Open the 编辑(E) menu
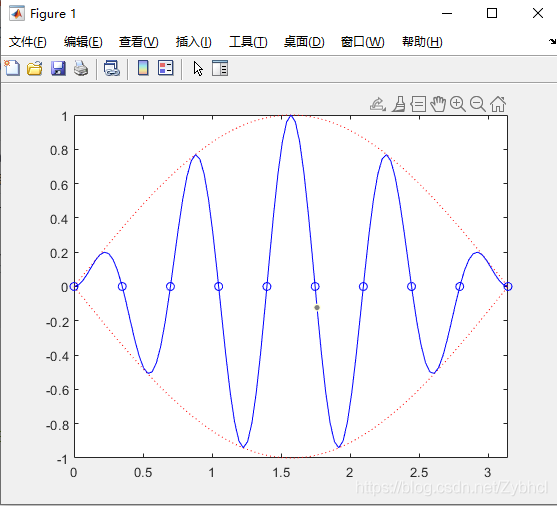557x506 pixels. [x=83, y=42]
